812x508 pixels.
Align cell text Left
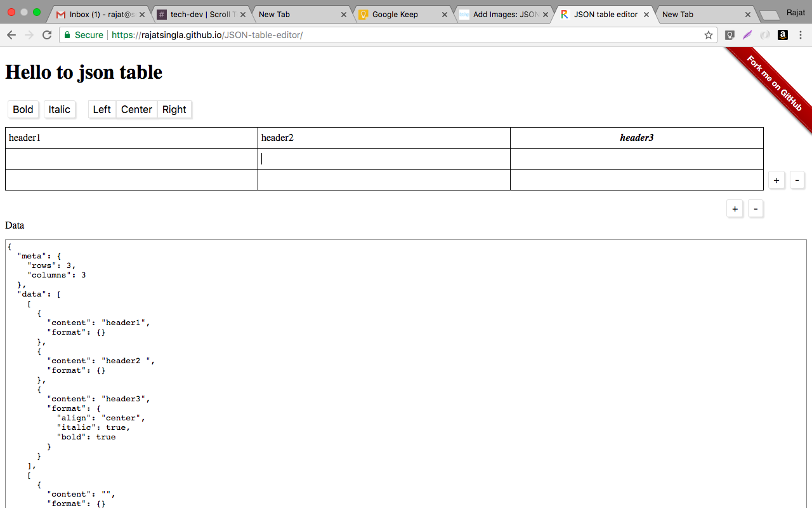click(x=102, y=109)
